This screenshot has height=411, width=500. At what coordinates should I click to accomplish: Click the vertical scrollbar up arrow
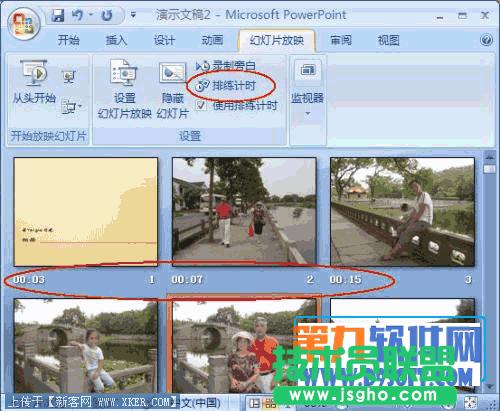(x=489, y=156)
